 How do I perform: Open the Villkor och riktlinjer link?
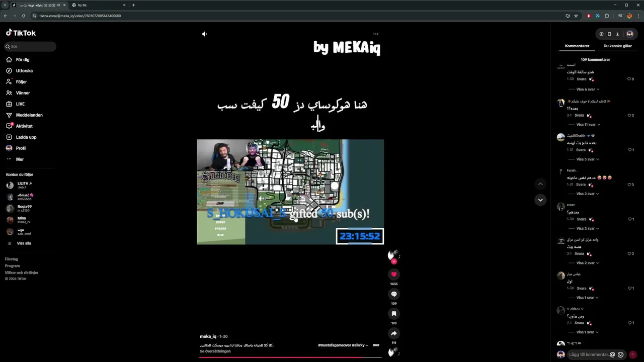pos(22,273)
